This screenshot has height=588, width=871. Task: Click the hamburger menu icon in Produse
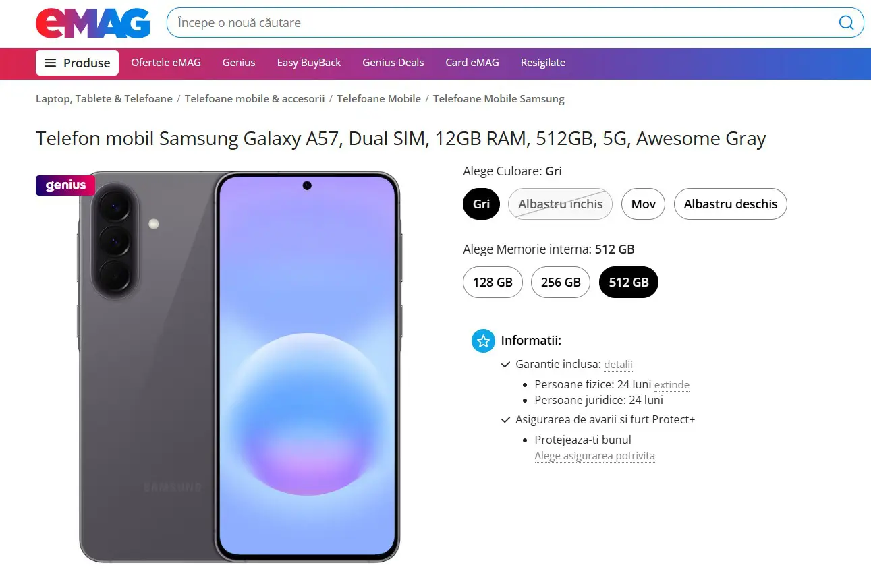[x=50, y=63]
